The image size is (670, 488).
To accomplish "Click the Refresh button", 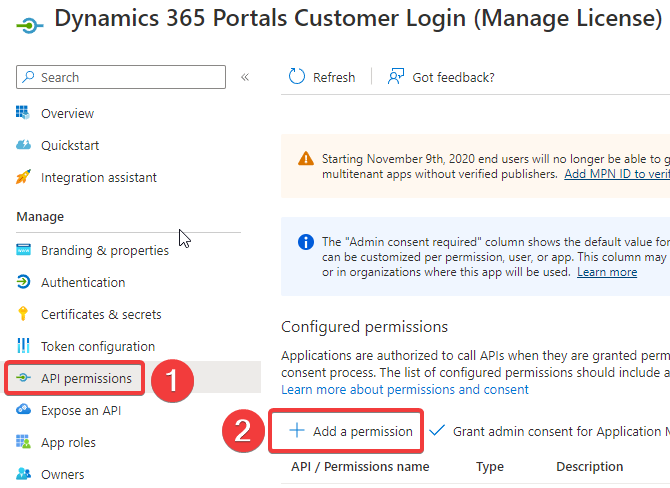I will click(322, 77).
